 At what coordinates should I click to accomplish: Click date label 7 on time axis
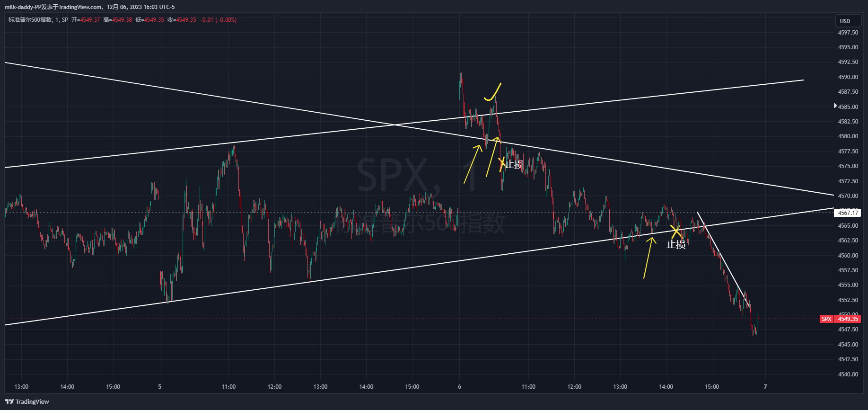pyautogui.click(x=765, y=387)
